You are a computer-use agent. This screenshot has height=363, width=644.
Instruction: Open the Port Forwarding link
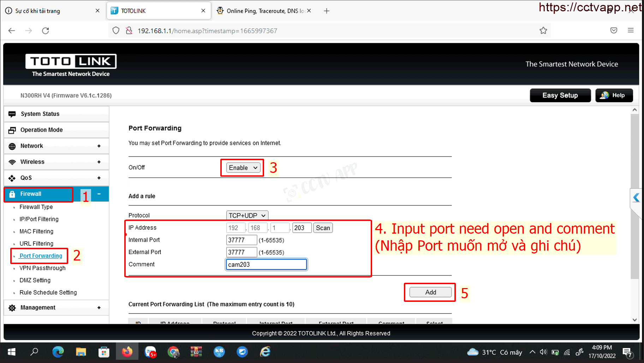click(41, 256)
